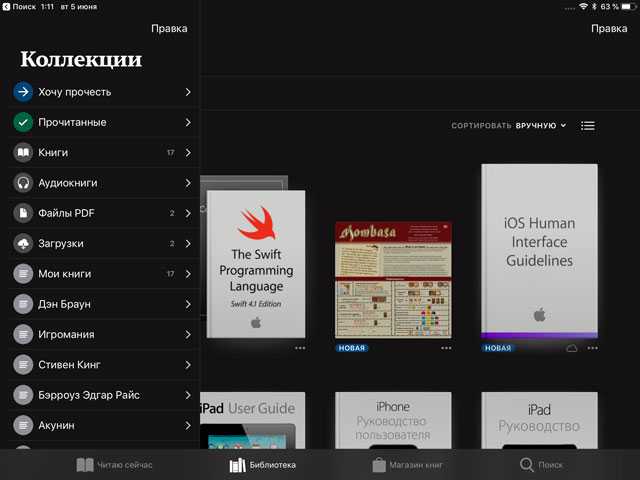Open more options for The Swift Programming Language

[300, 348]
